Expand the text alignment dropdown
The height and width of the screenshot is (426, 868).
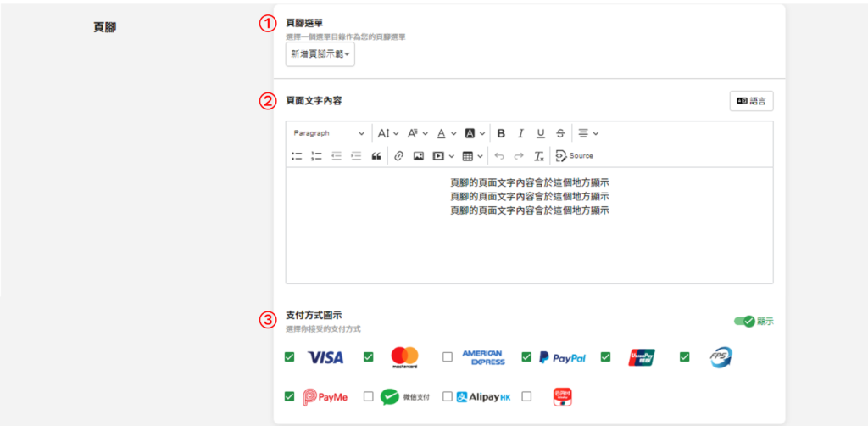click(x=588, y=133)
